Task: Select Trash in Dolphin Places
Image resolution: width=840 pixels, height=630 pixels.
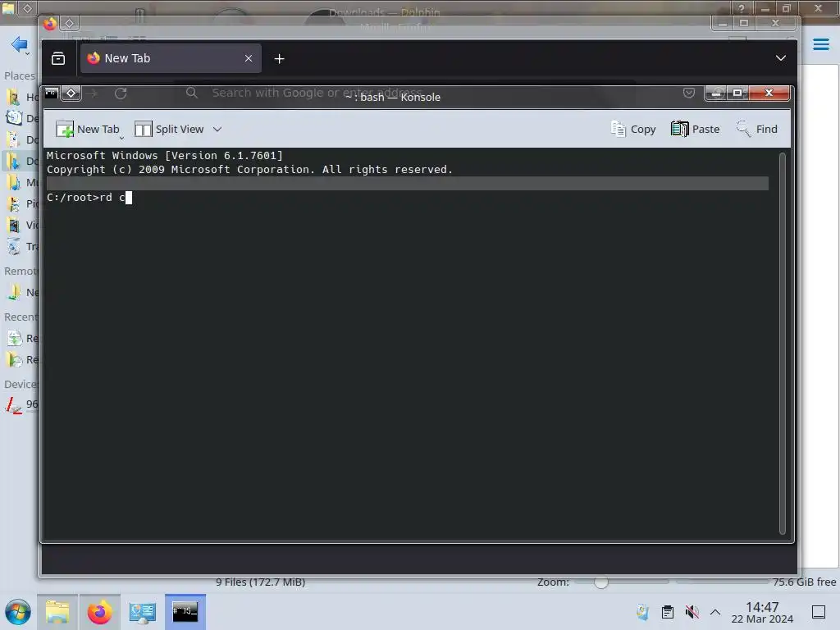Action: [x=21, y=246]
